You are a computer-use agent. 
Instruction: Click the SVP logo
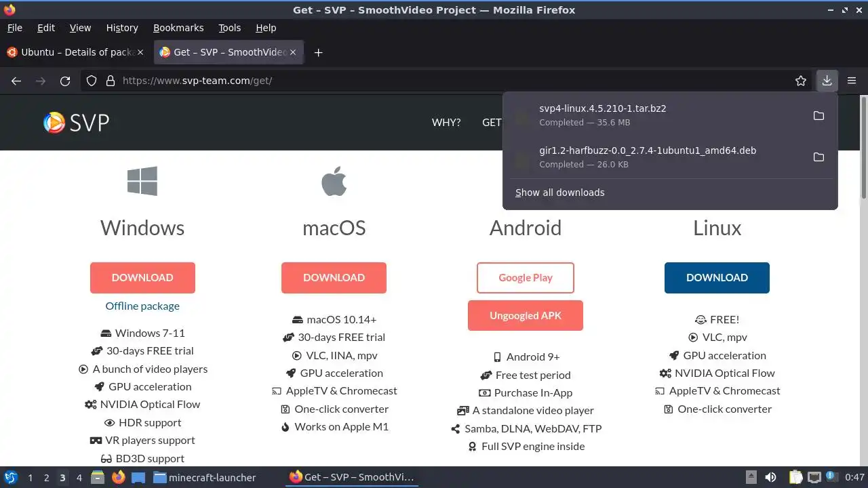(x=76, y=122)
